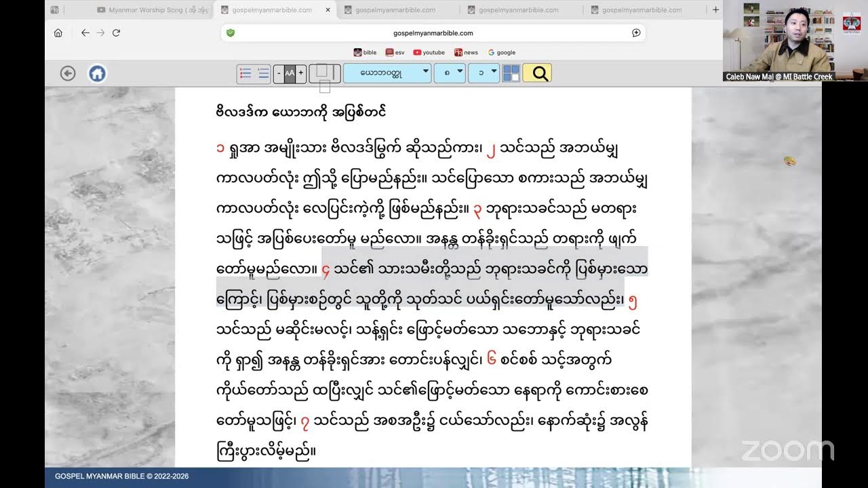
Task: Open the google bookmark
Action: [x=501, y=52]
